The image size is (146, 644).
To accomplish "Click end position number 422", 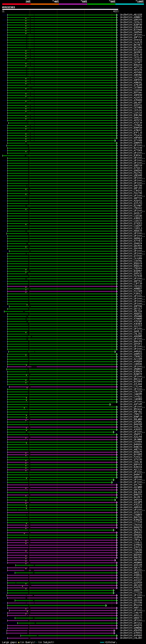I will 115,11.
